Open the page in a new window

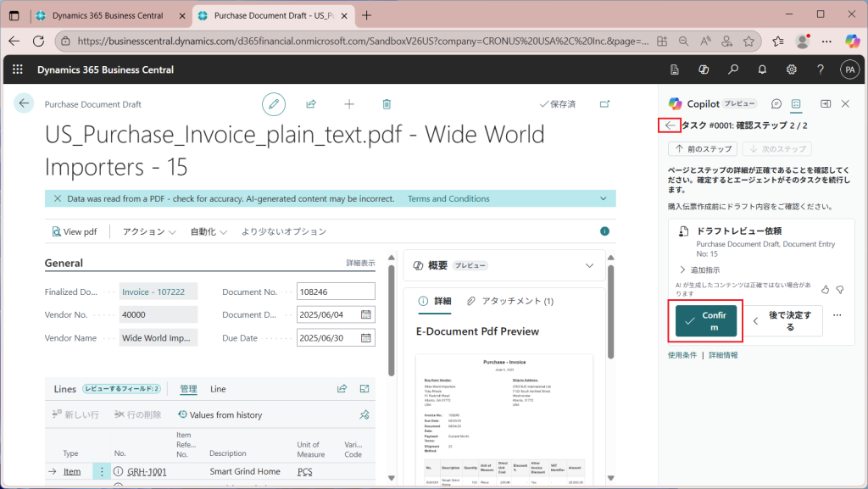[604, 104]
